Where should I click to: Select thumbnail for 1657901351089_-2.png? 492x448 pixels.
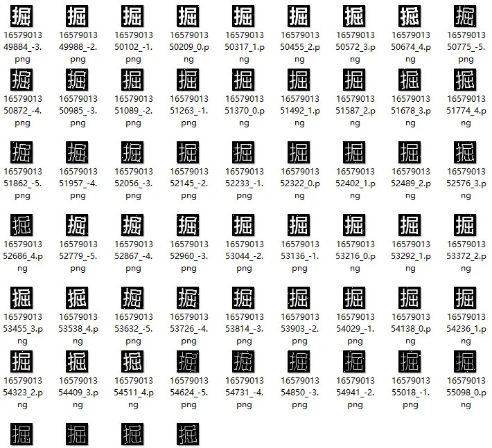[132, 80]
